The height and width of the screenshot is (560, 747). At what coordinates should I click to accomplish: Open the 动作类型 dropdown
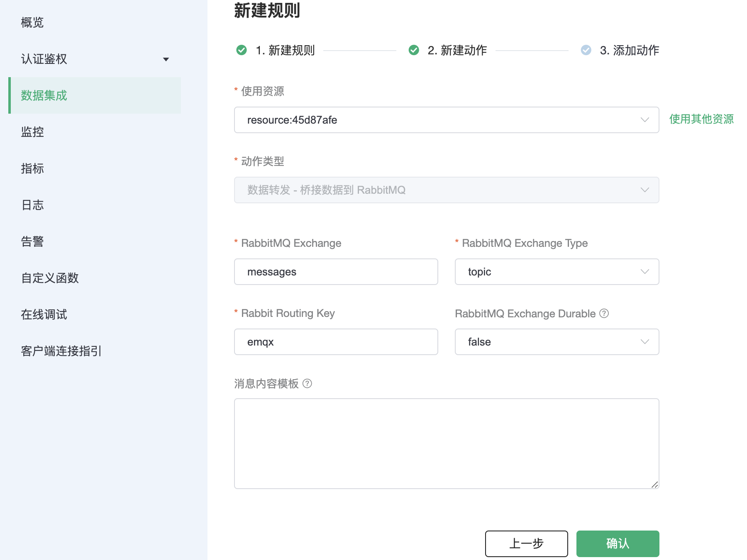446,190
